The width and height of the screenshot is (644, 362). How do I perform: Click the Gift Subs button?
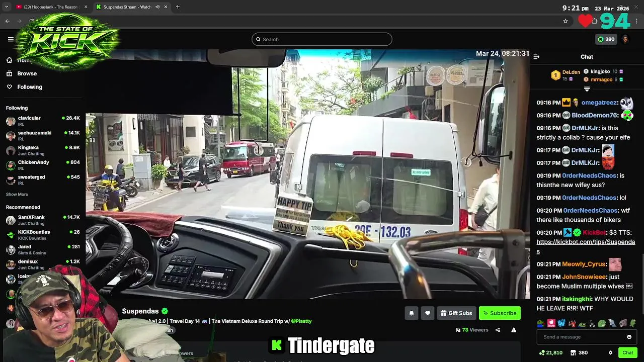[x=456, y=313]
